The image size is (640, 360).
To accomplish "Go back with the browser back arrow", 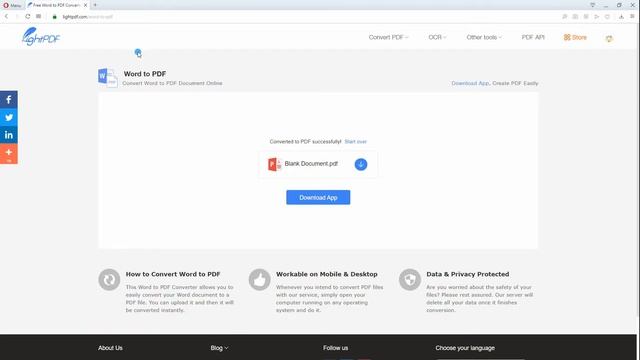I will point(6,17).
